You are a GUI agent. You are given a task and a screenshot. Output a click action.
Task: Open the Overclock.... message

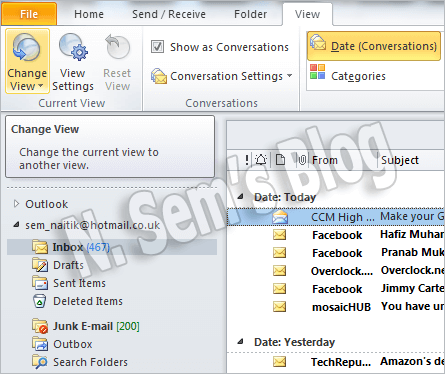coord(336,271)
